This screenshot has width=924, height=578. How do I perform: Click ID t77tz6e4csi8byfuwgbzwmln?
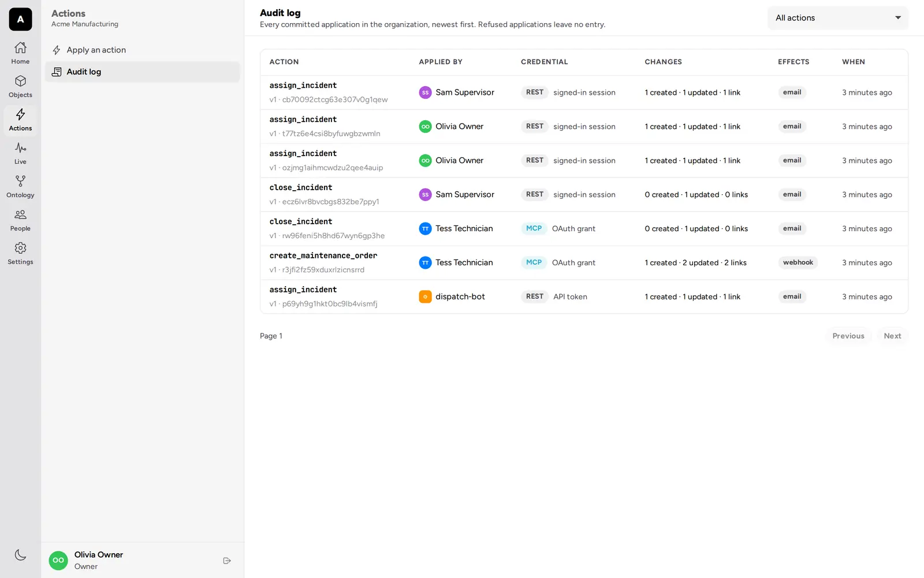tap(331, 134)
